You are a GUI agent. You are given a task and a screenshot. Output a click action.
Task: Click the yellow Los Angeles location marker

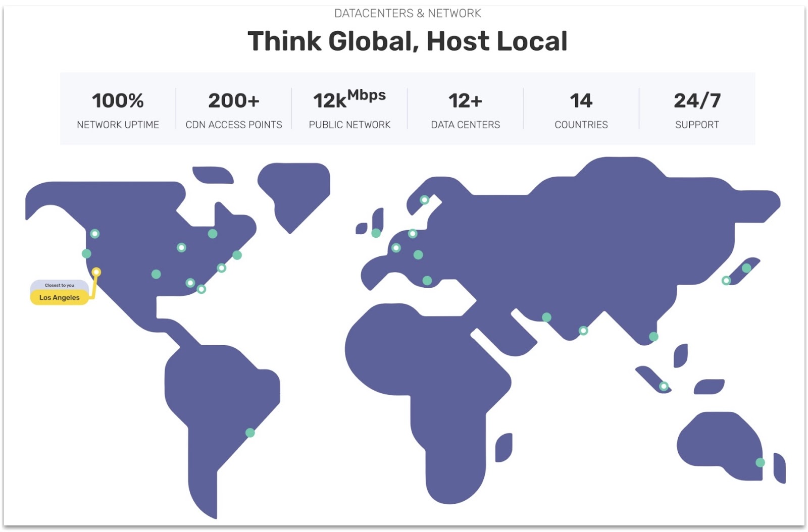(x=96, y=272)
